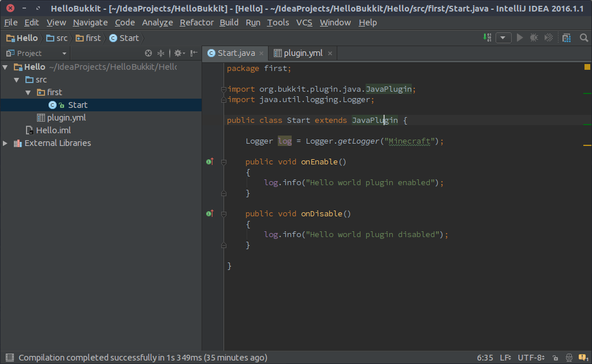Open the Project view type dropdown
The image size is (592, 364).
(x=37, y=53)
